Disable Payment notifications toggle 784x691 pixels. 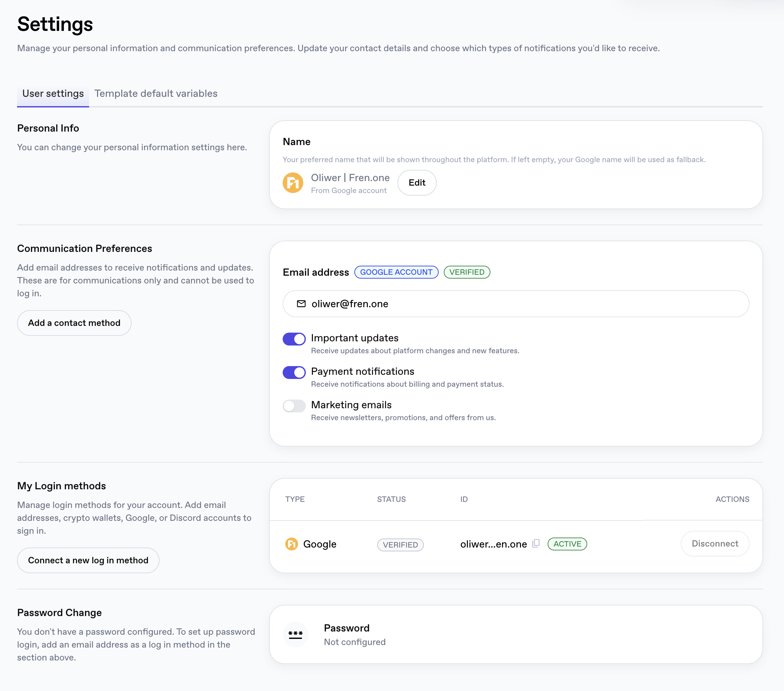(x=294, y=372)
